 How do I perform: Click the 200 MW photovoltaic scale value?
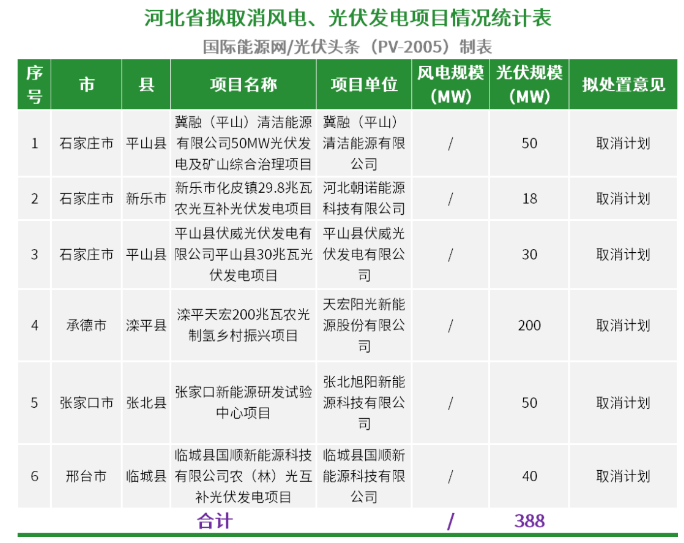529,326
